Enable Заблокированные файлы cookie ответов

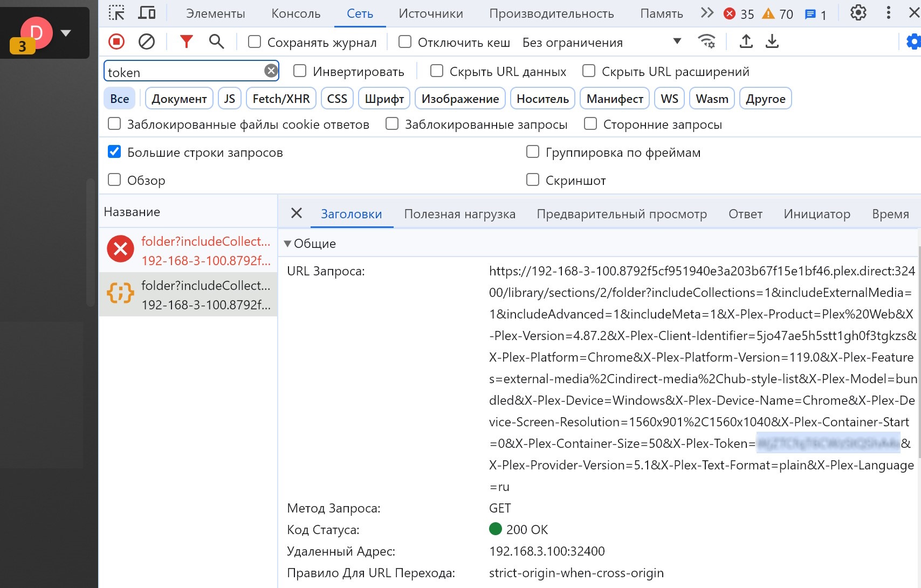pyautogui.click(x=114, y=123)
